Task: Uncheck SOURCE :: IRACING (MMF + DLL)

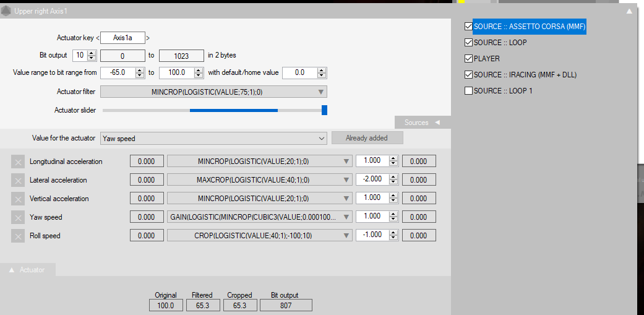Action: tap(468, 75)
